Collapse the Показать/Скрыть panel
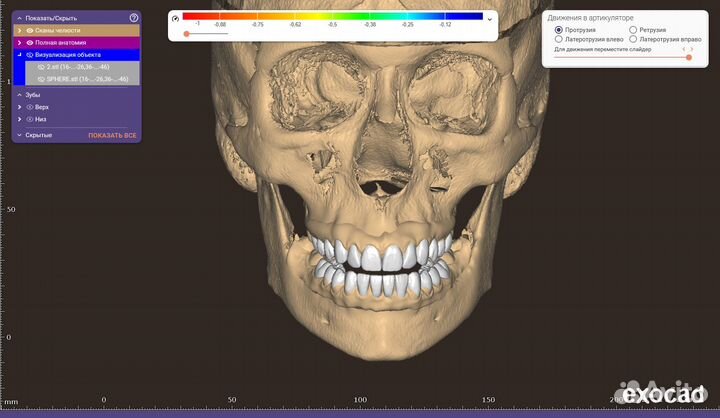Viewport: 720px width, 418px height. [19, 18]
